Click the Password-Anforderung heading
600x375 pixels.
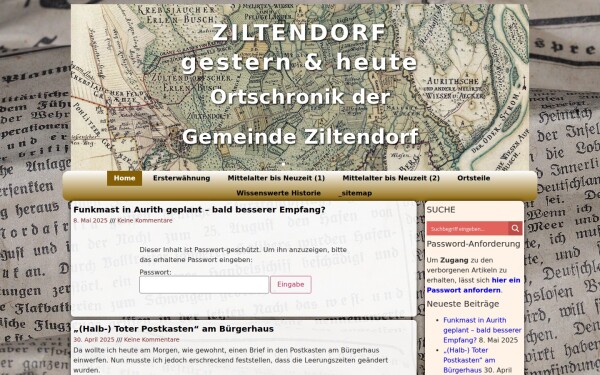(474, 244)
